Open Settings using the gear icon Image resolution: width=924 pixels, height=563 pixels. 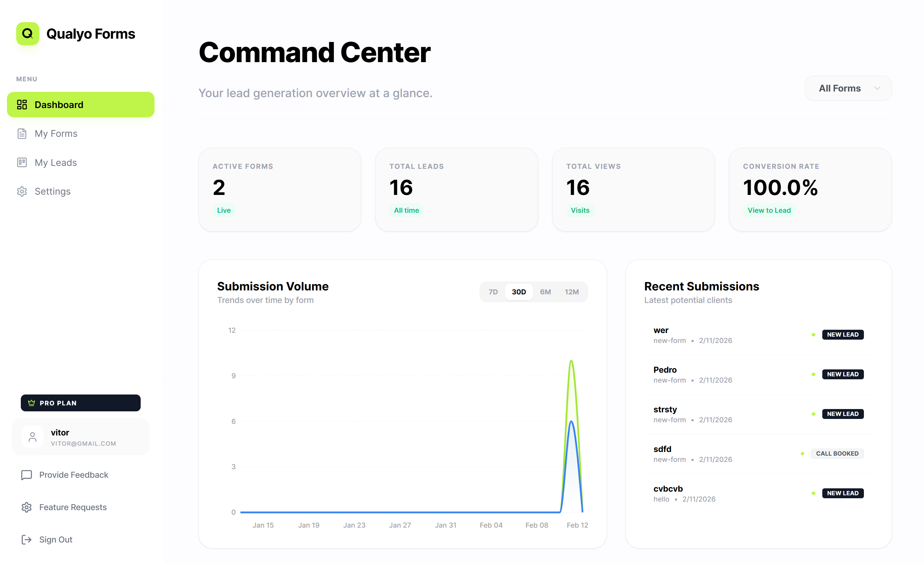(x=22, y=191)
